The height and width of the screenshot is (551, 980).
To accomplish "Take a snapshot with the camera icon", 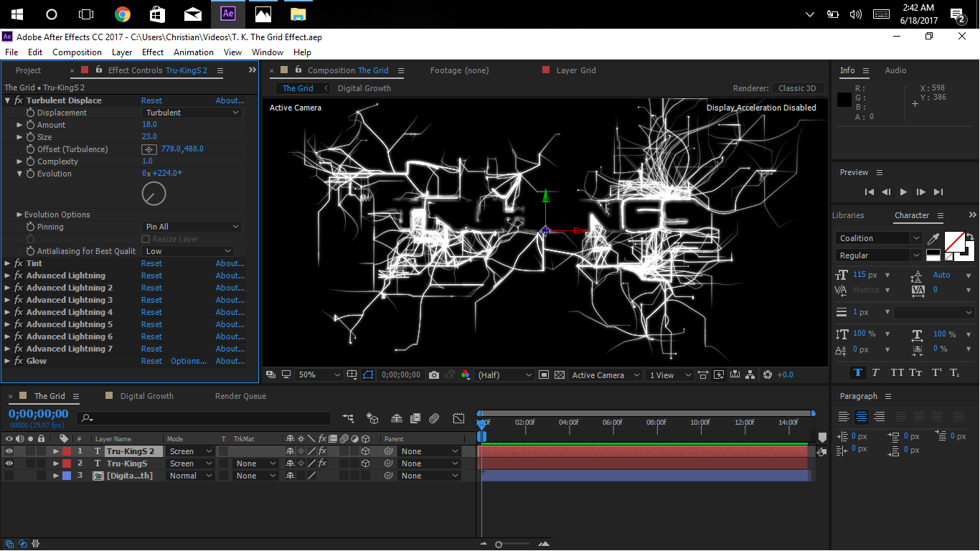I will (x=434, y=375).
